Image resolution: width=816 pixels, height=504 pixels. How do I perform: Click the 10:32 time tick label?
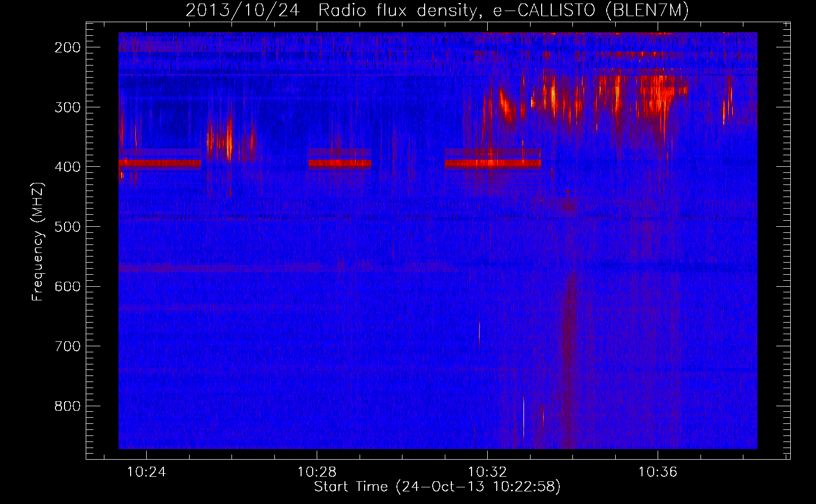[x=487, y=472]
